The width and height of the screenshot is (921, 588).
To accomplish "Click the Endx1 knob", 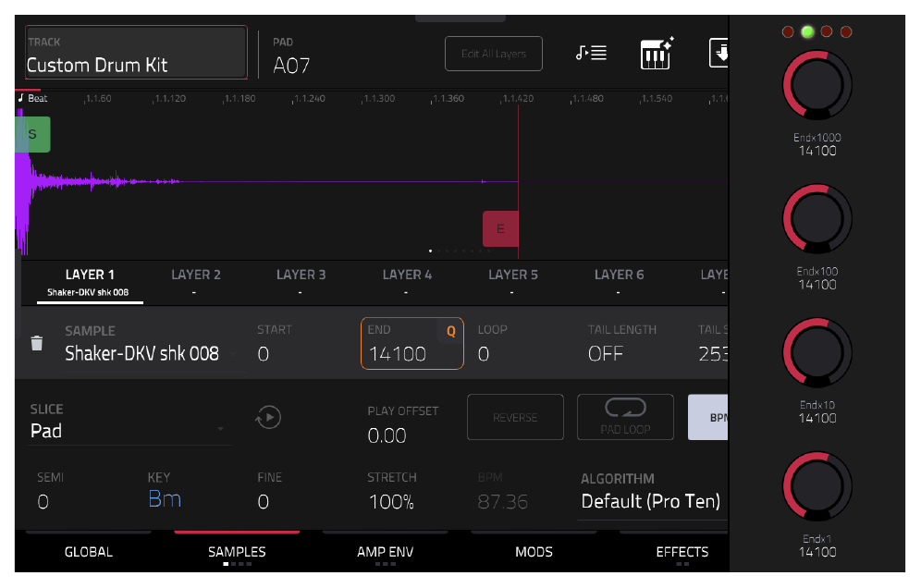I will pos(817,486).
